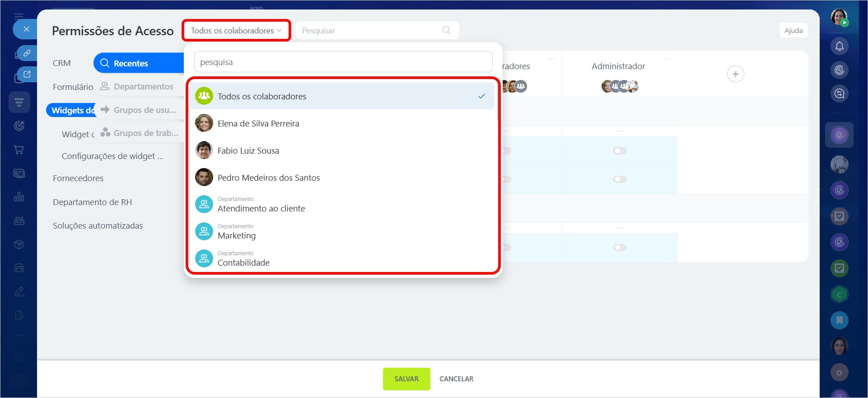This screenshot has width=868, height=398.
Task: Select Elena de Silva Perreira
Action: pos(258,123)
